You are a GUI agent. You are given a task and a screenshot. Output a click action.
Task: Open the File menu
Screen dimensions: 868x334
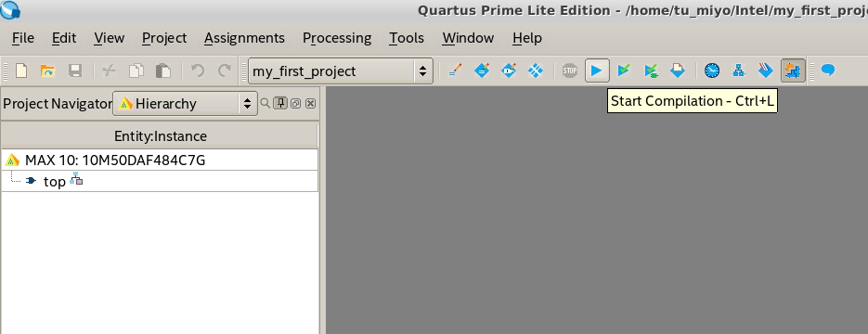tap(22, 38)
